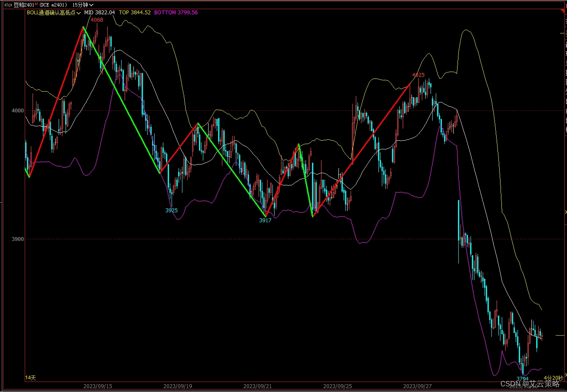The width and height of the screenshot is (567, 392).
Task: Click the chain-link icon beside 豆粕2401
Action: [x=8, y=5]
